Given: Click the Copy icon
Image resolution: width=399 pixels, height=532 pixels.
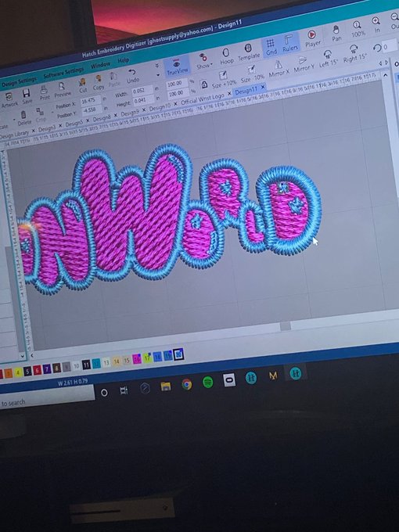Looking at the screenshot, I should [x=99, y=79].
